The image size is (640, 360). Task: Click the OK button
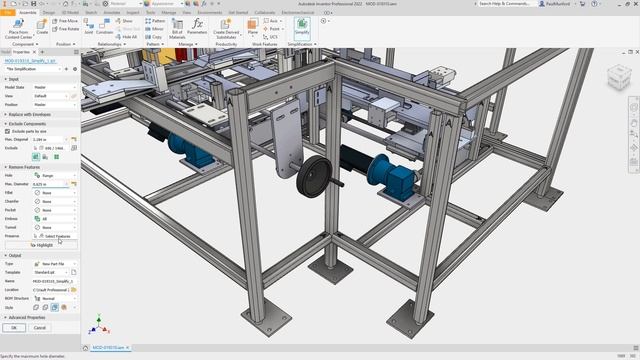[14, 328]
